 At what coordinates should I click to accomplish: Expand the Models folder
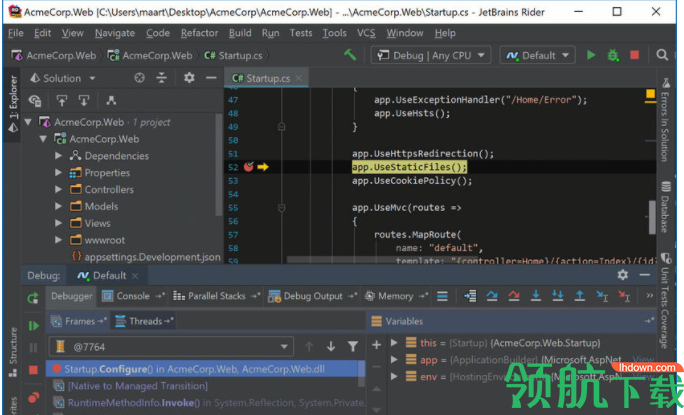pos(58,206)
